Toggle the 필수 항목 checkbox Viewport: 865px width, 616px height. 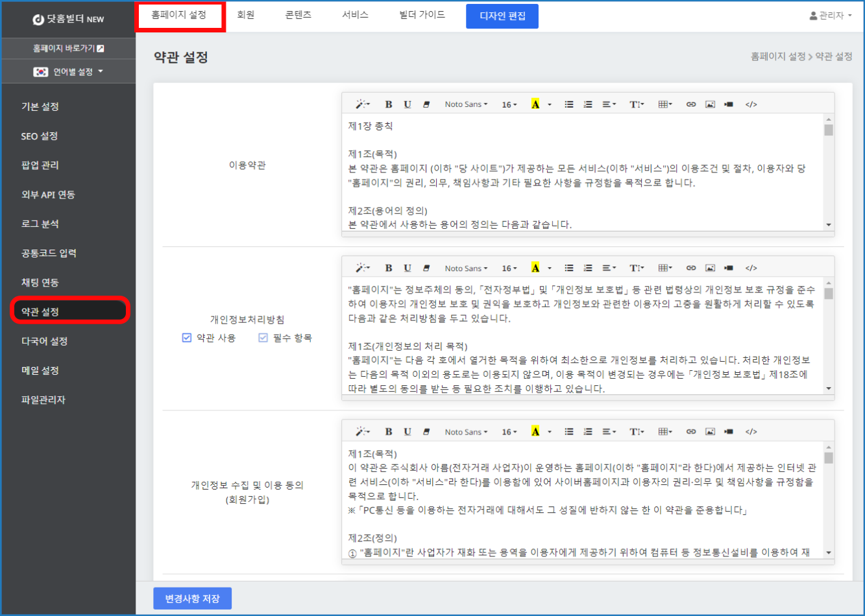[263, 338]
